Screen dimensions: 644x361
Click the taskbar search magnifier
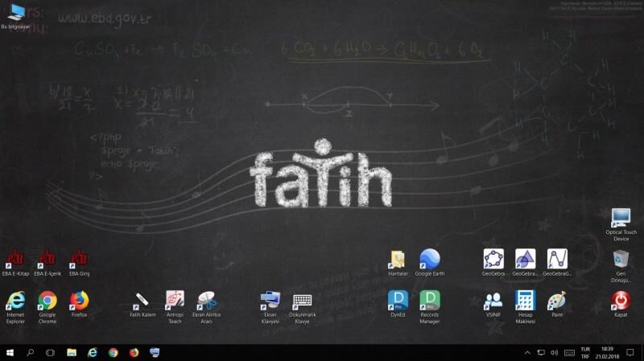(x=30, y=352)
